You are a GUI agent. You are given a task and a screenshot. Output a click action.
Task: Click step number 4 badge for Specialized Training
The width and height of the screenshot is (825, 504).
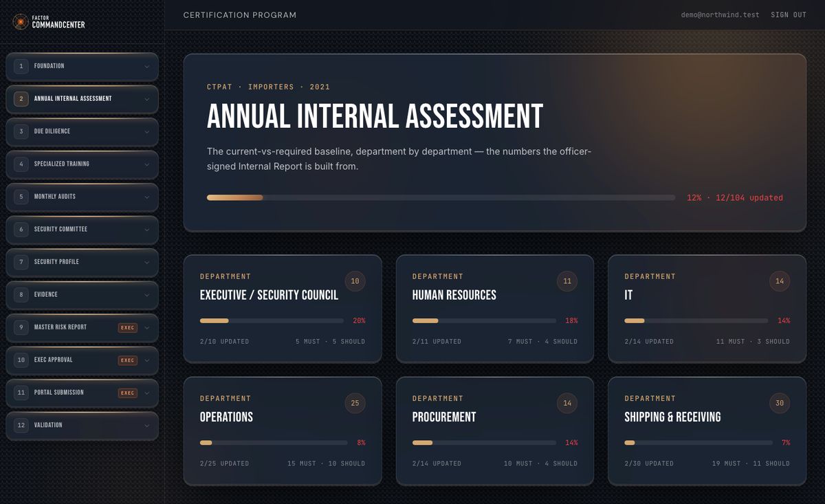tap(21, 164)
